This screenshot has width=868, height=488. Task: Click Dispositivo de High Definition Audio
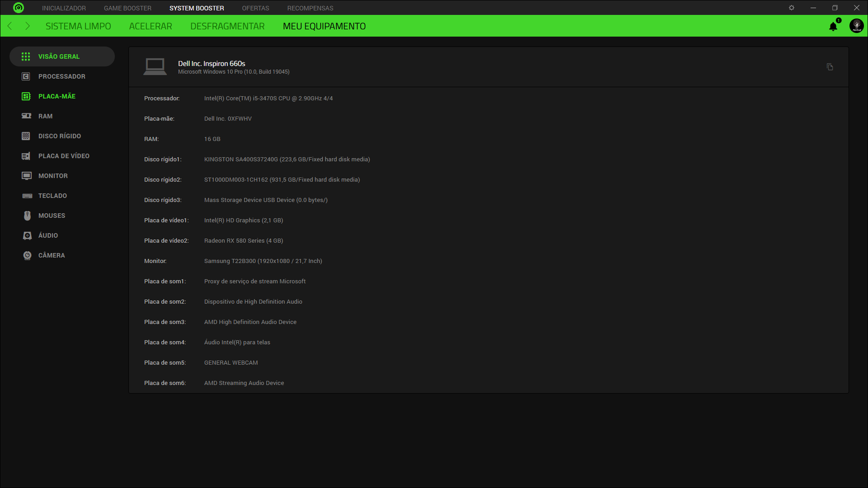pos(253,302)
